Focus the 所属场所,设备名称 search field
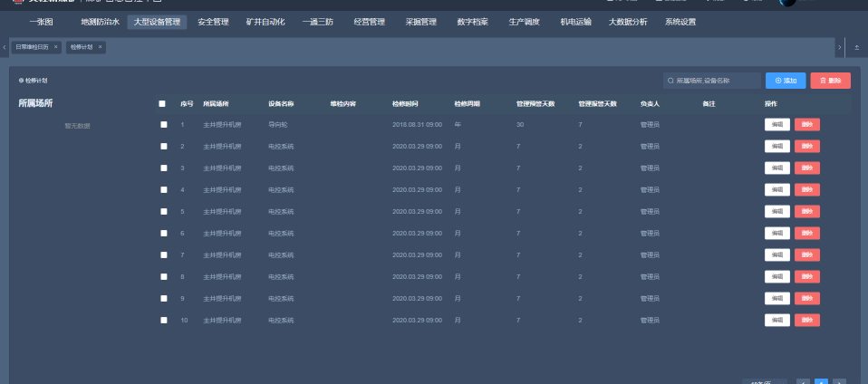Image resolution: width=868 pixels, height=384 pixels. tap(716, 81)
